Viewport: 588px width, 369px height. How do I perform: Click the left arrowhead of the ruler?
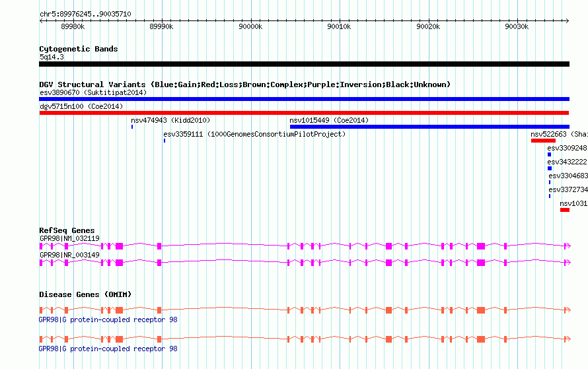41,21
